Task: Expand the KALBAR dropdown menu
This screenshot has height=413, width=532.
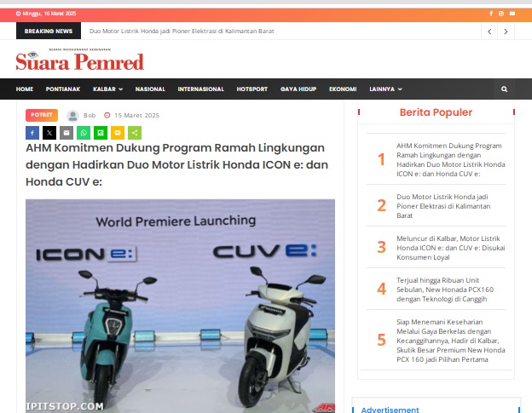Action: tap(107, 89)
